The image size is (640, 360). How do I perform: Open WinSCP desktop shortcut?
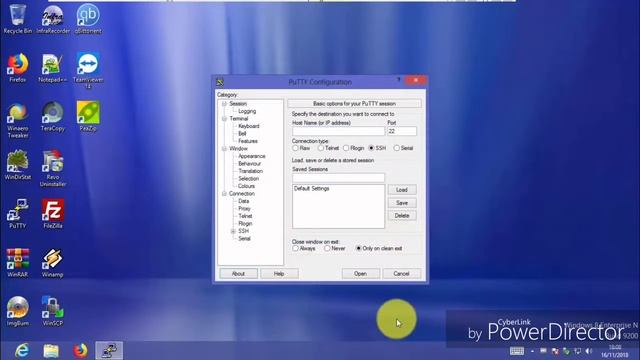coord(53,311)
